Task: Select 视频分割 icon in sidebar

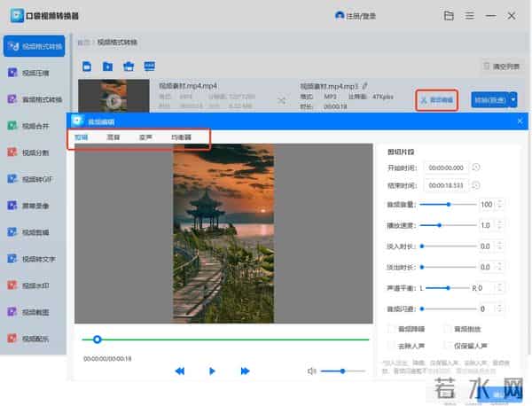Action: pos(12,152)
